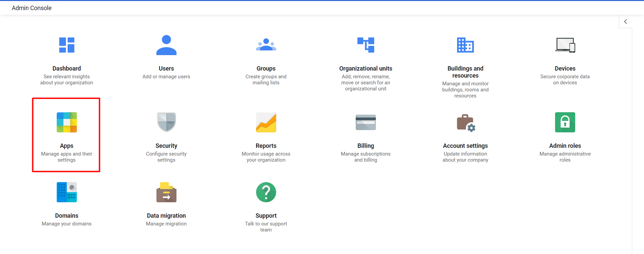This screenshot has height=254, width=644.
Task: Collapse the side panel chevron
Action: [x=626, y=22]
